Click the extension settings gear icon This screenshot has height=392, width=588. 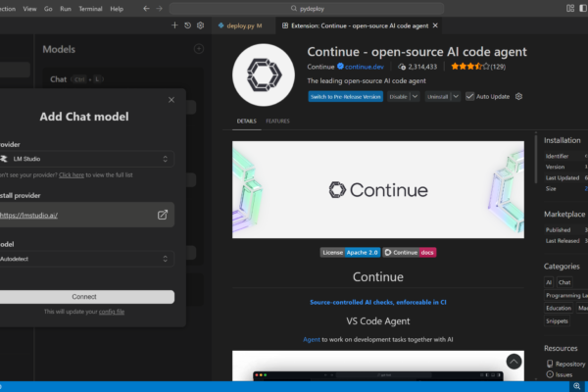pos(519,96)
